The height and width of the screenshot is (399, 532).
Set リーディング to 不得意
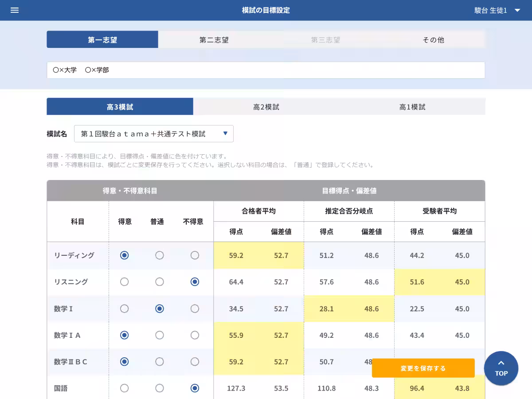[195, 255]
